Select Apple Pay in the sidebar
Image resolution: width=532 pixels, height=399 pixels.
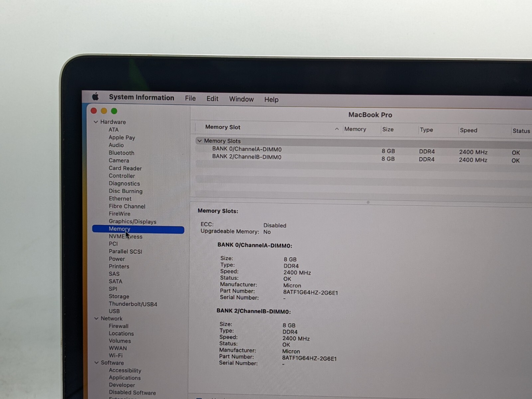(x=122, y=137)
